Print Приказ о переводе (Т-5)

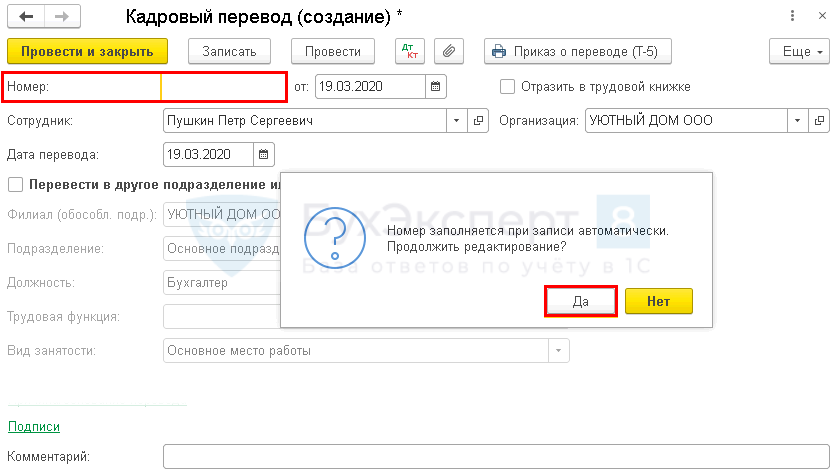[577, 51]
